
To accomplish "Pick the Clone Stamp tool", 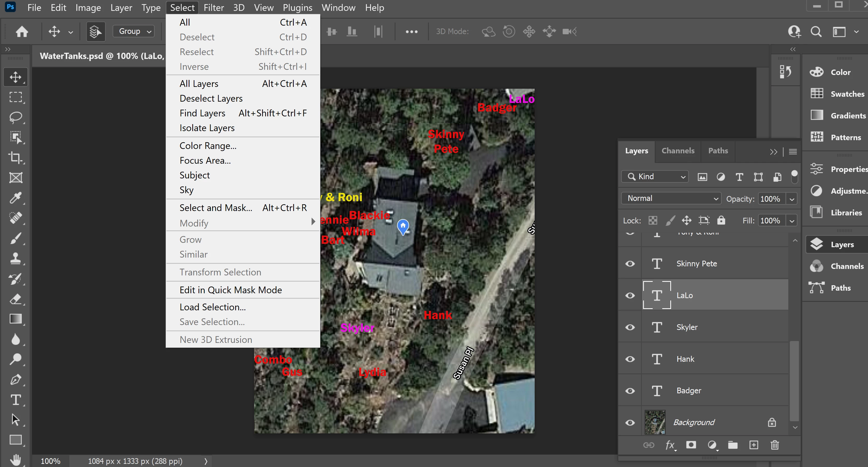I will coord(16,258).
